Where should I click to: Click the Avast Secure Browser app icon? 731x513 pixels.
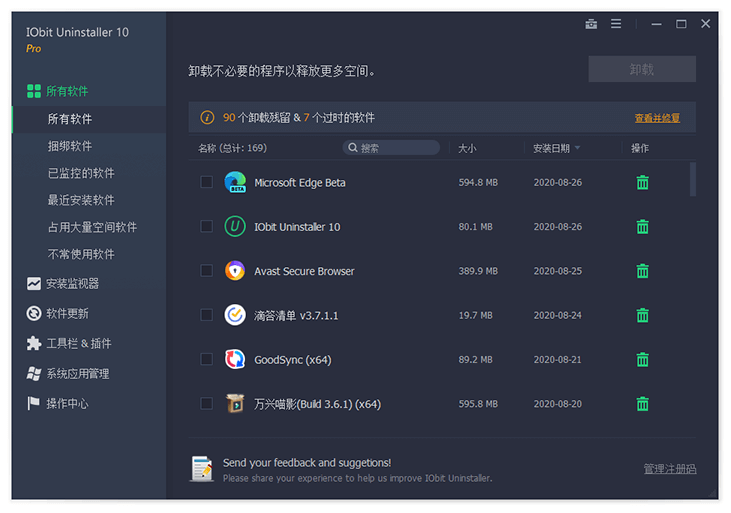(235, 271)
